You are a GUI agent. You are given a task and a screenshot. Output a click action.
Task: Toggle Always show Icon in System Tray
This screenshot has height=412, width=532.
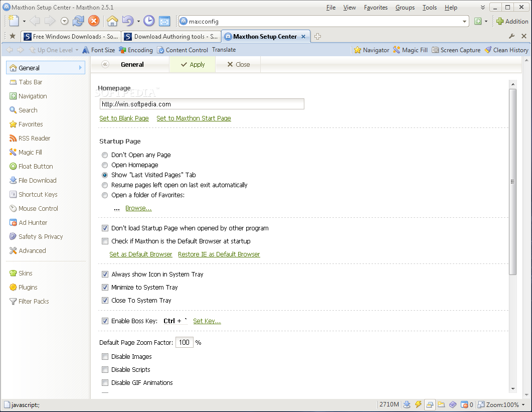pos(105,274)
